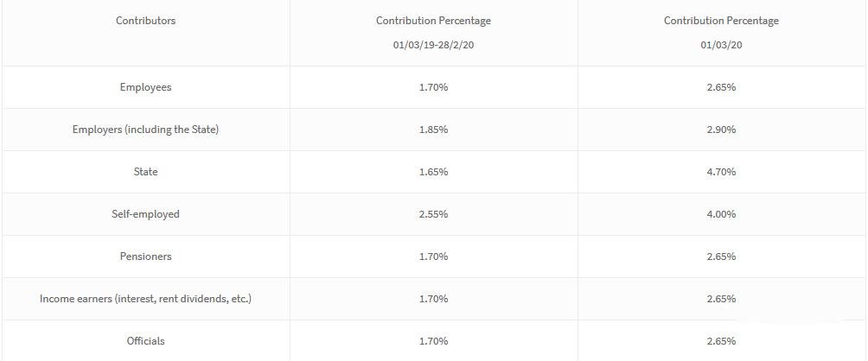Select the Self-employed row label
This screenshot has width=868, height=361.
(x=145, y=214)
